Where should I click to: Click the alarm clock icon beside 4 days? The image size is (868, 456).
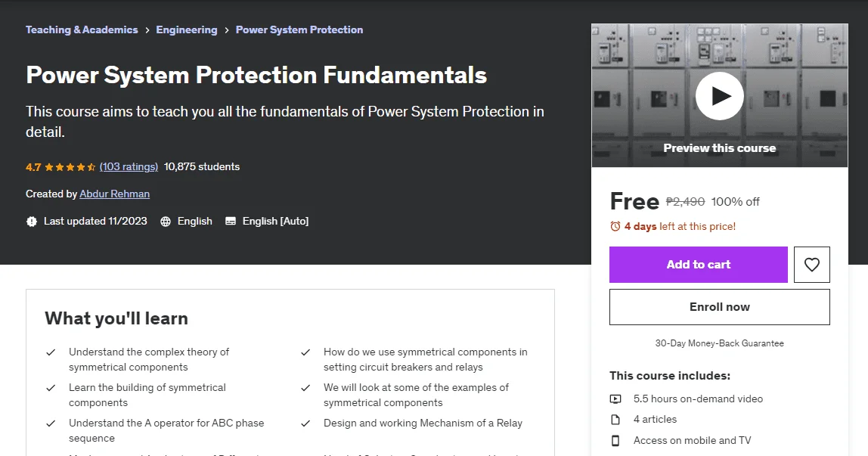click(x=615, y=226)
